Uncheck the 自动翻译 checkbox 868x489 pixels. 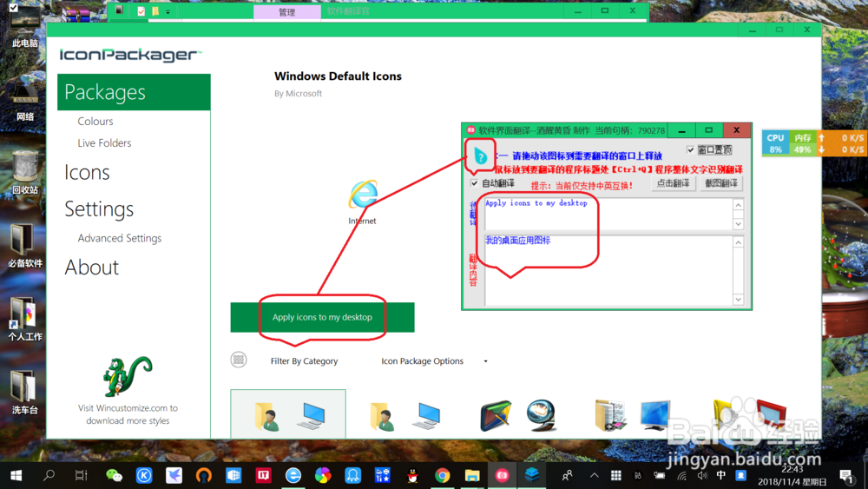475,183
